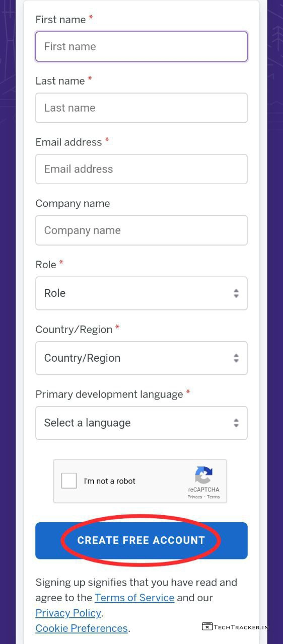Image resolution: width=283 pixels, height=644 pixels.
Task: Open reCAPTCHA Privacy link
Action: pyautogui.click(x=194, y=497)
